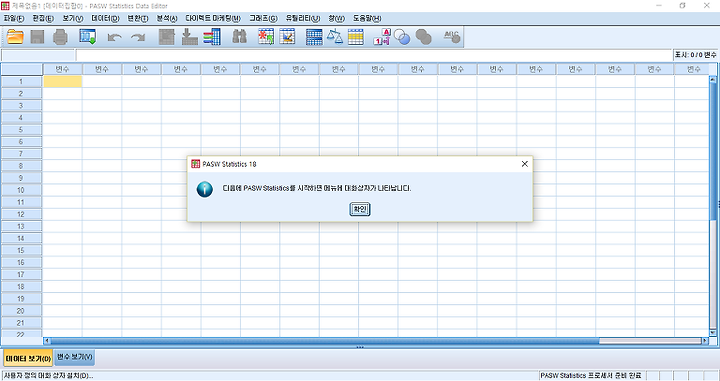Click the Use variable sets icon
Viewport: 720px width, 381px height.
point(402,37)
